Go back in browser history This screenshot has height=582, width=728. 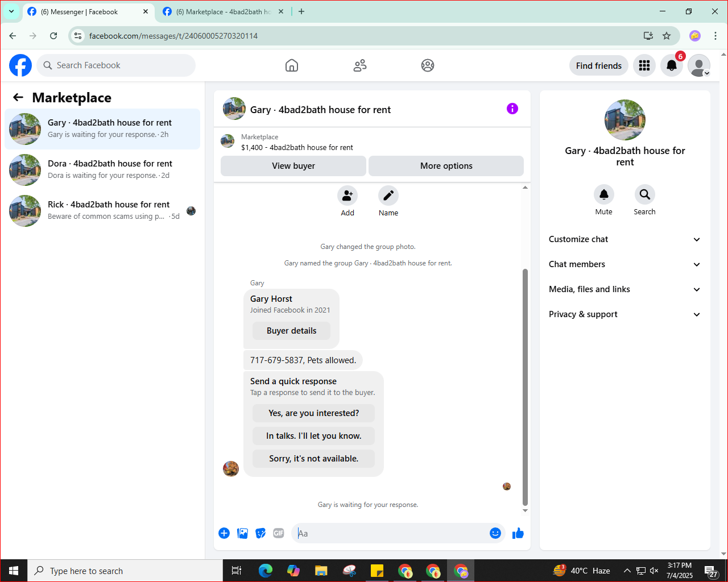13,36
